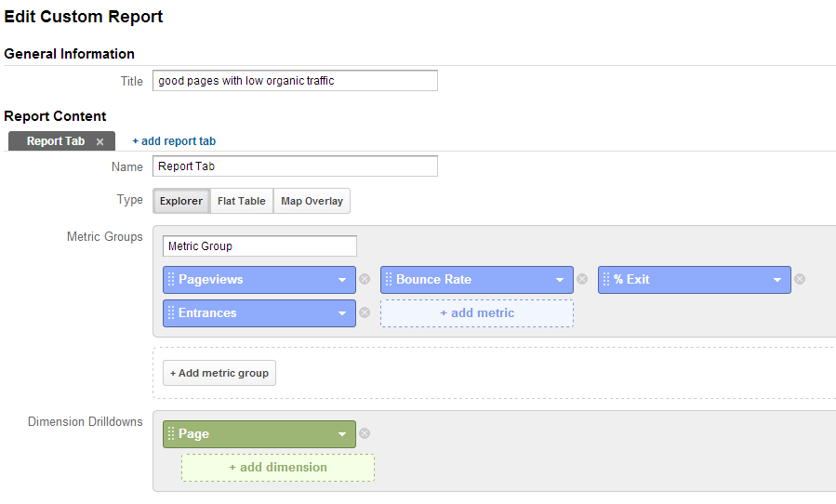Open the Page dimension dropdown arrow

pos(342,434)
